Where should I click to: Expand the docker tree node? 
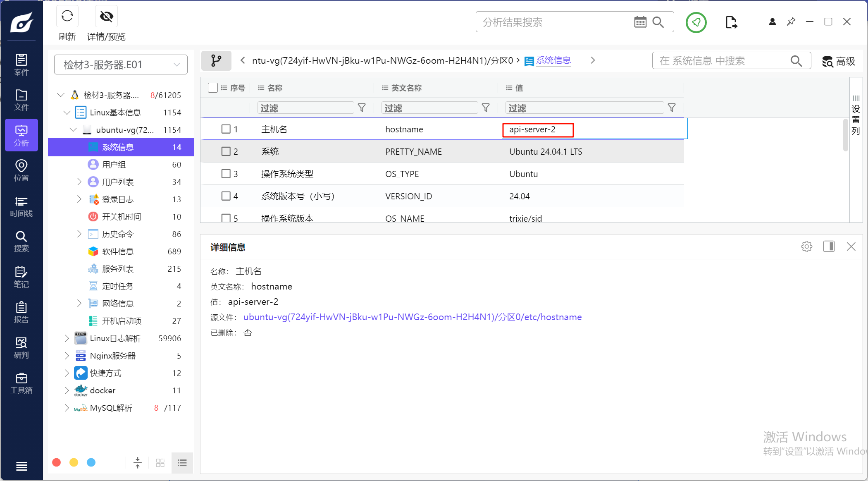pyautogui.click(x=67, y=390)
